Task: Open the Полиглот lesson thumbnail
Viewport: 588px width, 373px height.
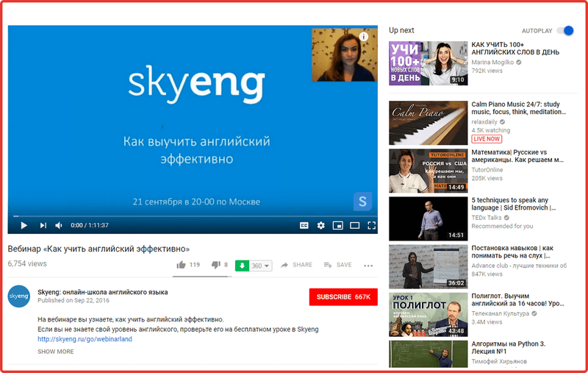Action: (x=429, y=315)
